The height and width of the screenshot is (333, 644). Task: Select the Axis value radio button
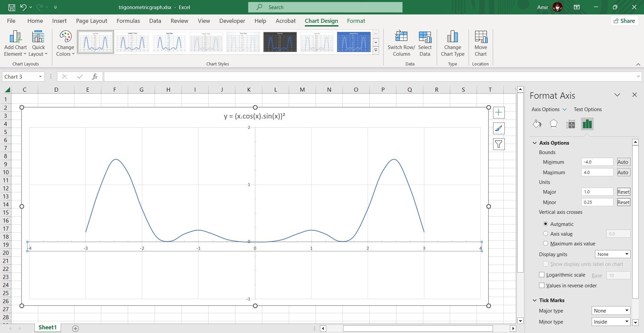pyautogui.click(x=545, y=234)
